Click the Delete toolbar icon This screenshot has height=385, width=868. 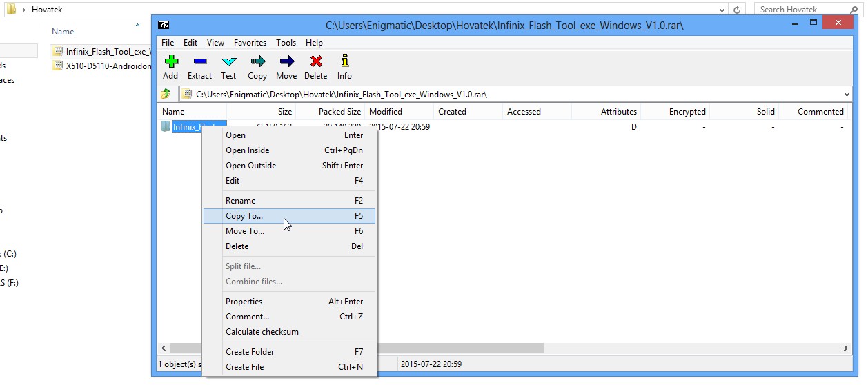[x=315, y=62]
